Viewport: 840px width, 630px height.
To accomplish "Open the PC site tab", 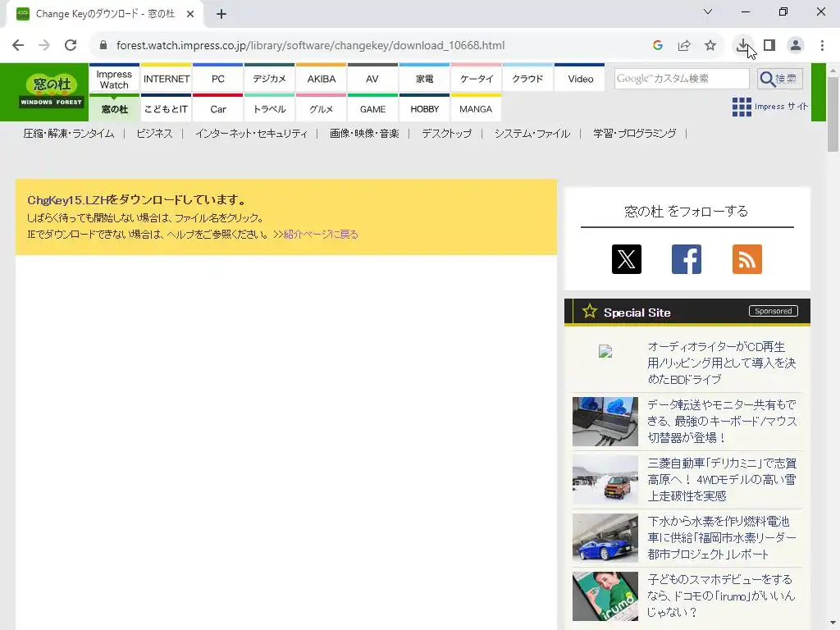I will (218, 79).
